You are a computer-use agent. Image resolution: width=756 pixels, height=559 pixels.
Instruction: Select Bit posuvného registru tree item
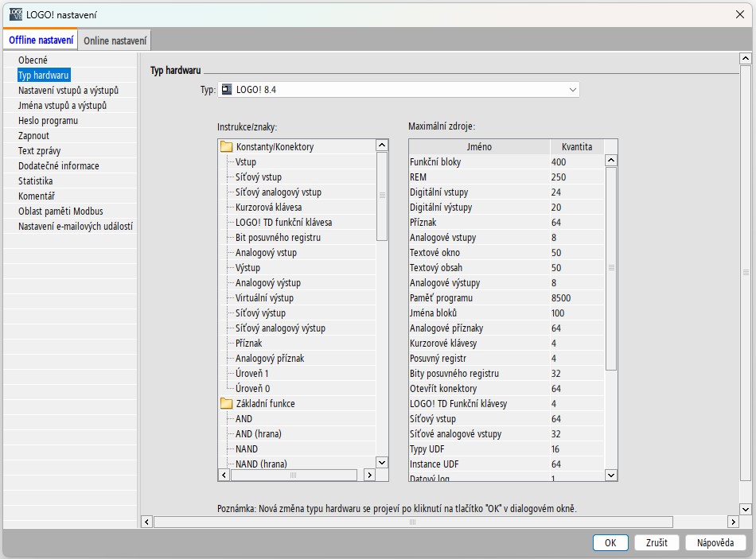point(278,238)
